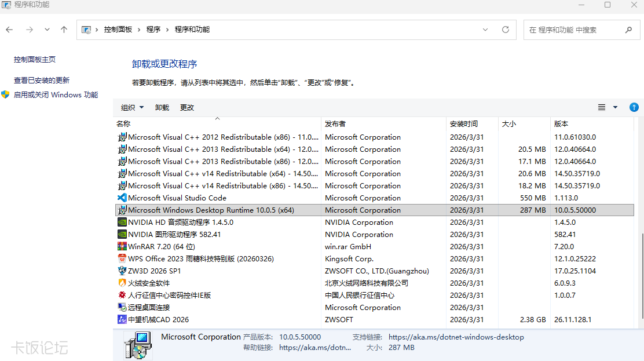Refresh the 程序和功能 list
Image resolution: width=644 pixels, height=361 pixels.
pos(506,30)
